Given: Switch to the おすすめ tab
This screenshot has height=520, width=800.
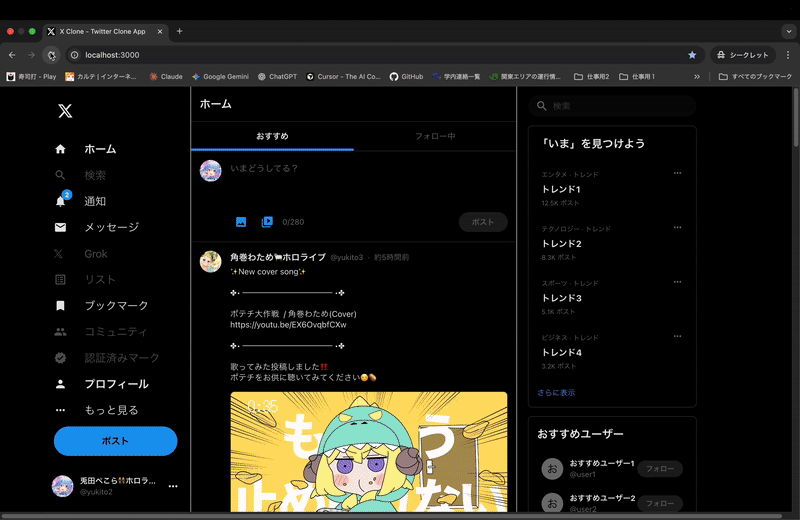Looking at the screenshot, I should point(272,136).
